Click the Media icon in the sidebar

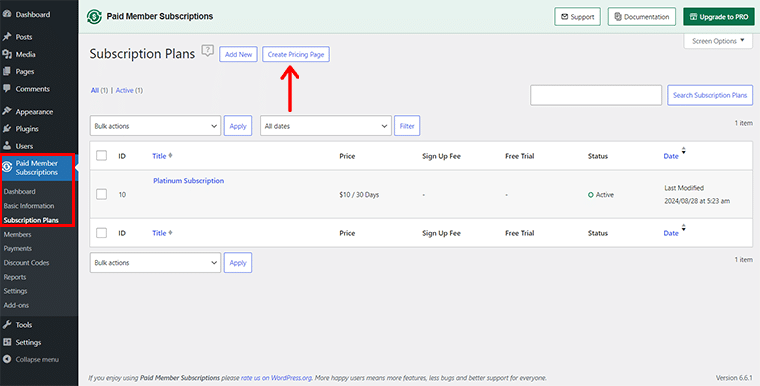pyautogui.click(x=7, y=54)
